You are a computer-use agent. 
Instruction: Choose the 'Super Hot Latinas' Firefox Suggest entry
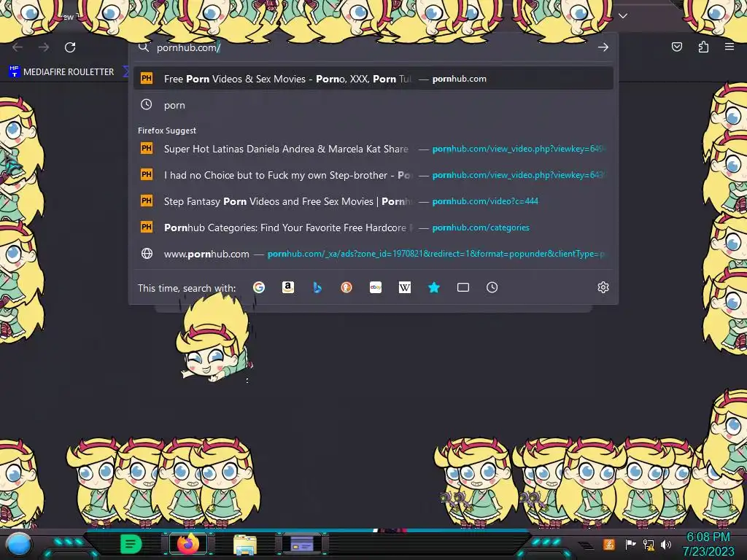click(373, 149)
